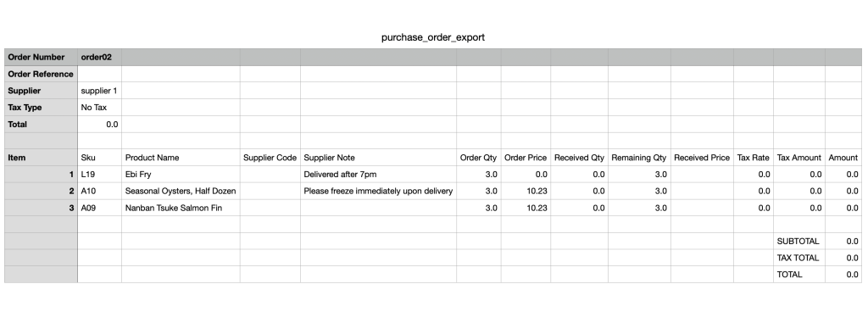
Task: Click the Order Reference label cell
Action: 41,75
